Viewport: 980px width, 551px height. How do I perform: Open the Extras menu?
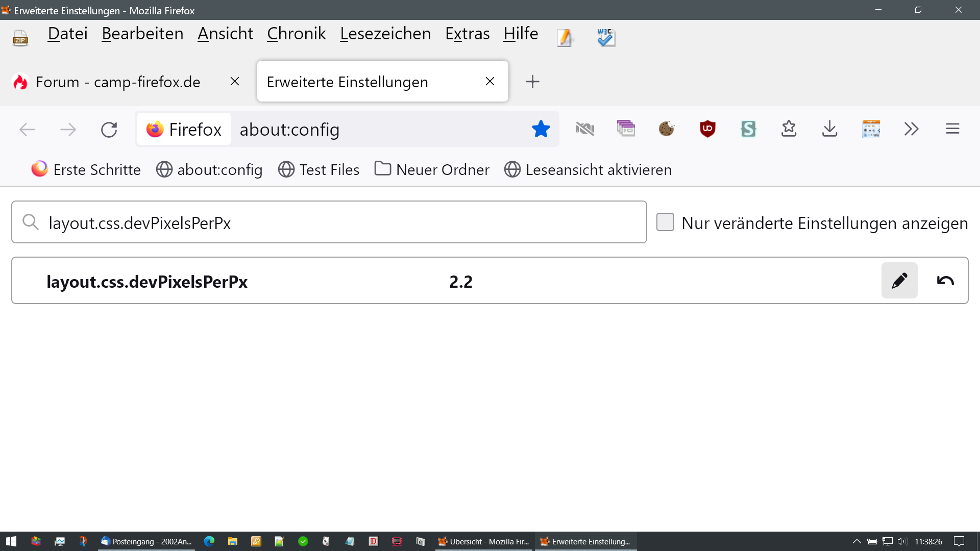(467, 34)
